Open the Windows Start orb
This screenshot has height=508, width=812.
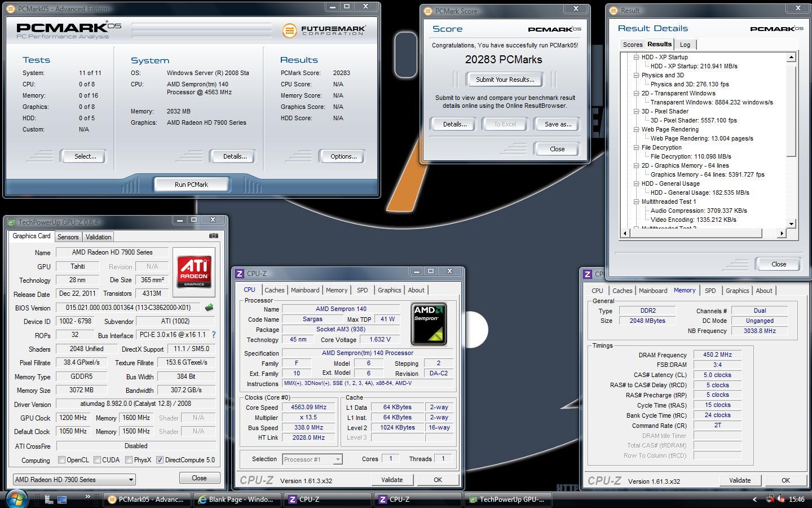click(16, 499)
